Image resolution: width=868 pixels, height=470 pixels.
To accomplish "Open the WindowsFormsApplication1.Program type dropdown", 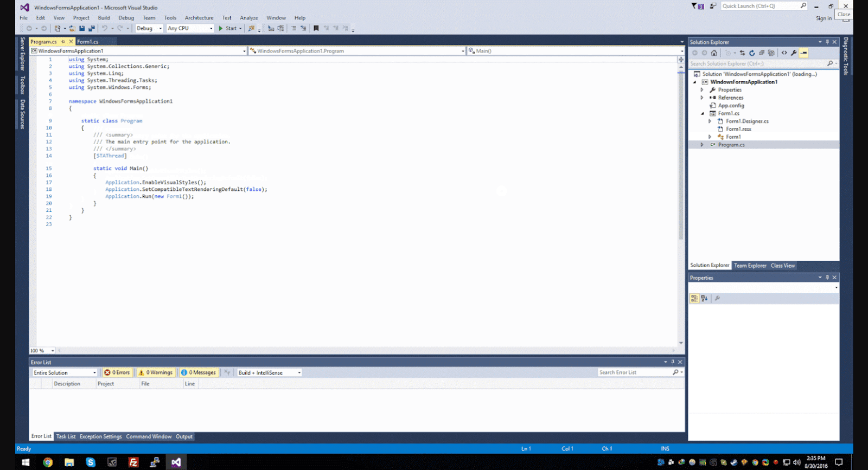I will (x=357, y=51).
